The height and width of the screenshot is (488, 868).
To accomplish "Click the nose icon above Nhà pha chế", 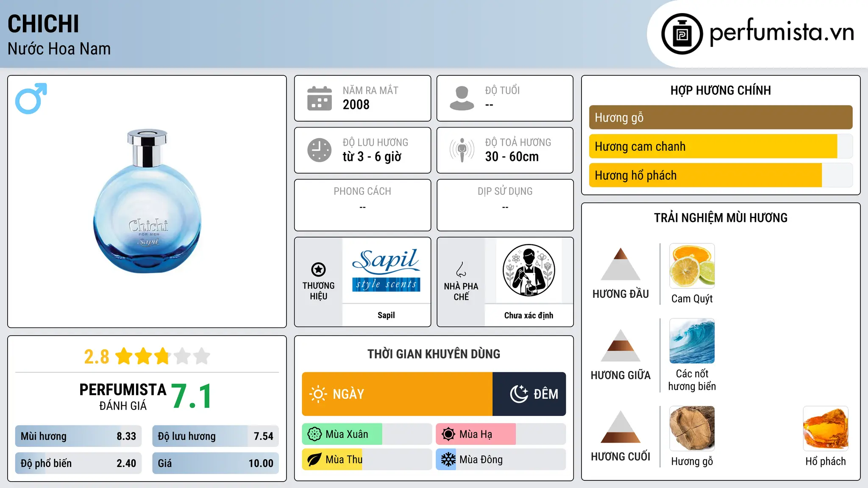I will 461,269.
